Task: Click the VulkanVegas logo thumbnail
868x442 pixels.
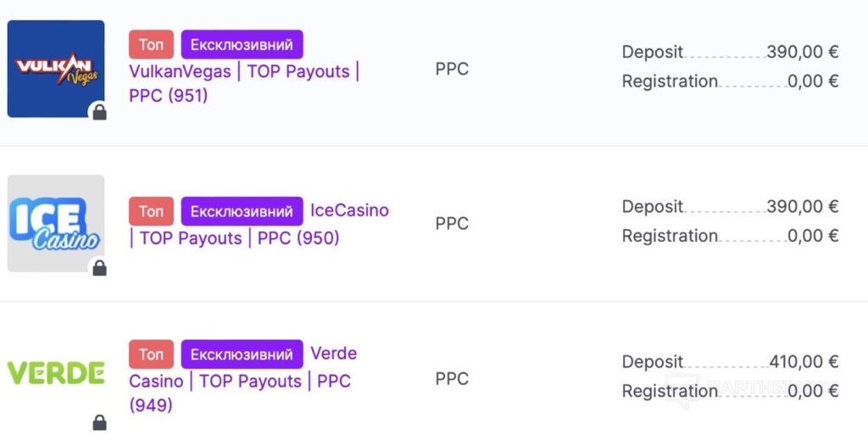Action: pyautogui.click(x=56, y=69)
